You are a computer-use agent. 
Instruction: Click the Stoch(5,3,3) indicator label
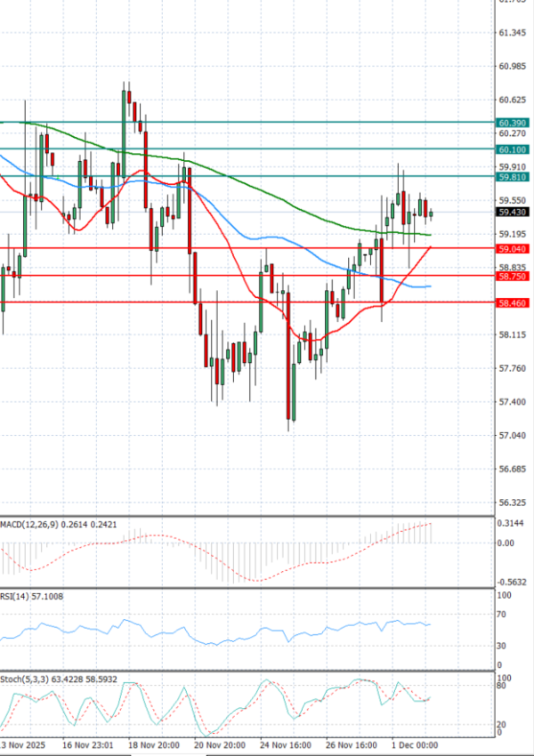point(27,679)
